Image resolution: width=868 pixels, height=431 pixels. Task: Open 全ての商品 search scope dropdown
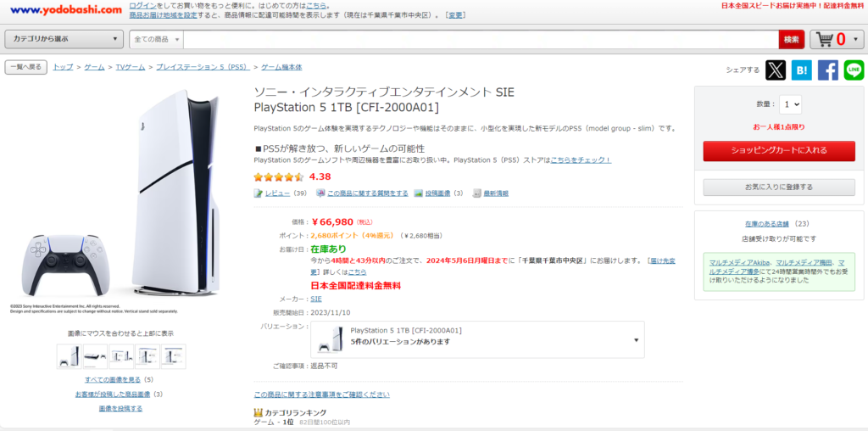(157, 39)
